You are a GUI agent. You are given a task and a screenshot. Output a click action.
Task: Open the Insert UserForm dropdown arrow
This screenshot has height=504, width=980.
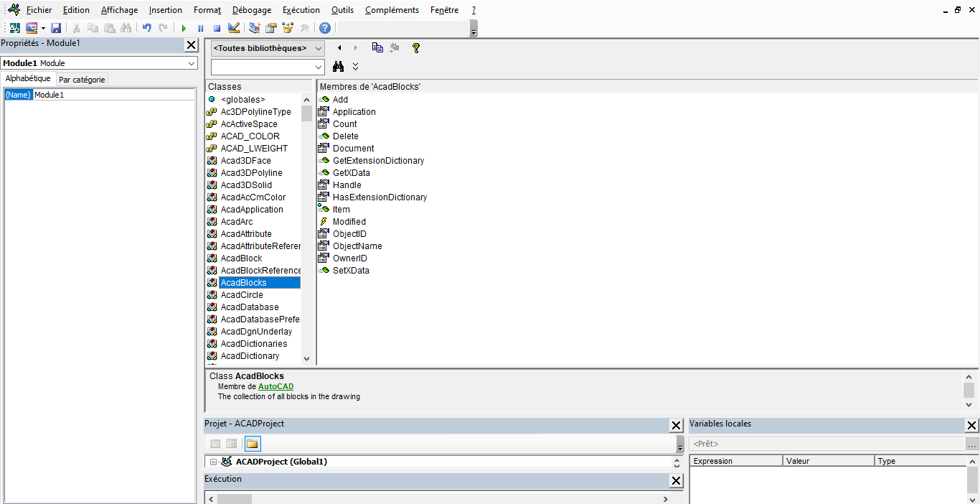43,28
